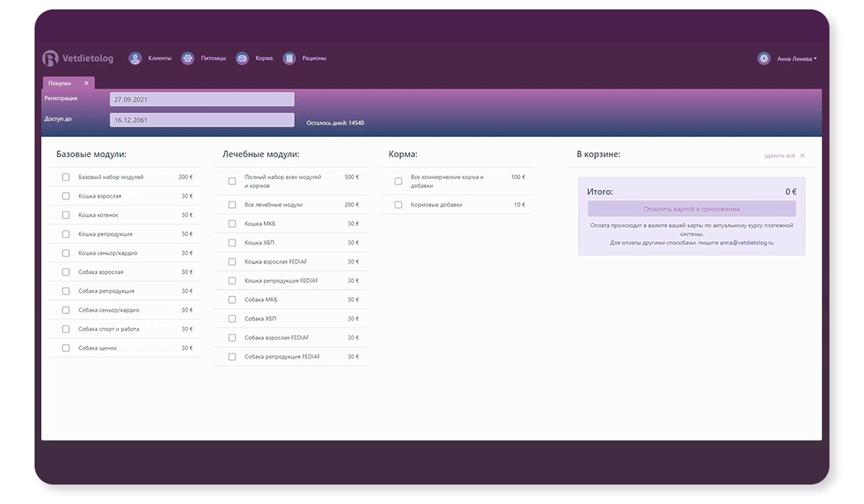The image size is (864, 504).
Task: Click the Питомцы paw icon
Action: tap(188, 58)
